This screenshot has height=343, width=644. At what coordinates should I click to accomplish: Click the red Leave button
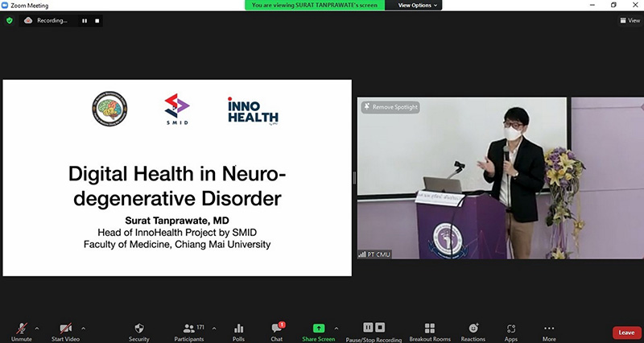[627, 333]
